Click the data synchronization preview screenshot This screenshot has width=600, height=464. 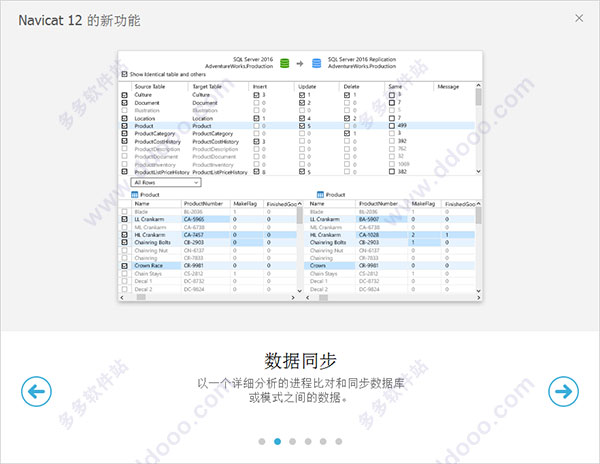(x=300, y=176)
